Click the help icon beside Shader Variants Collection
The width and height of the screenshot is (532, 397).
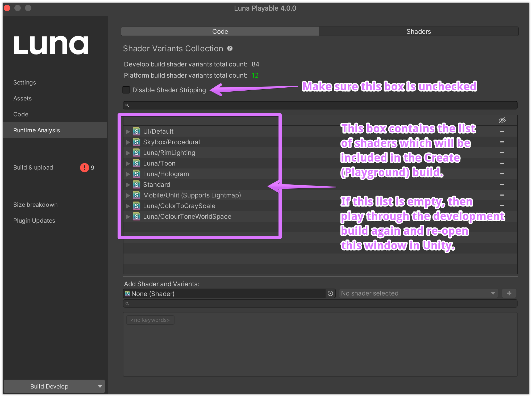click(230, 48)
